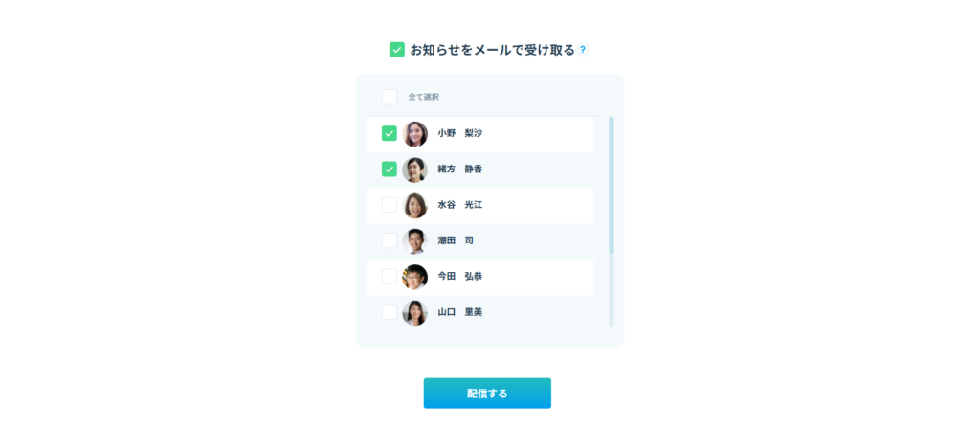980x430 pixels.
Task: Uncheck the checkbox for 小野 梨沙
Action: [390, 134]
